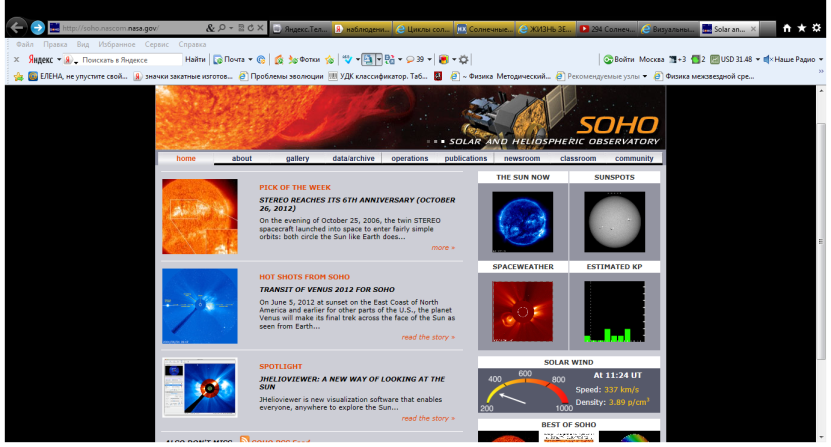831x447 pixels.
Task: Open the JHelioviewer spotlight thumbnail
Action: pos(200,387)
